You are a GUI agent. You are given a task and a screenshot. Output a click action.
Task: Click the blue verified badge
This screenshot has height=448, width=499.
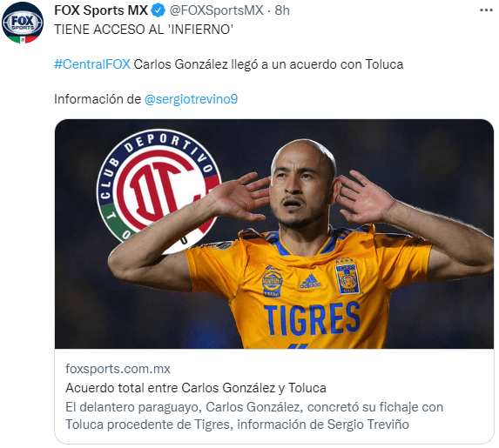[158, 10]
